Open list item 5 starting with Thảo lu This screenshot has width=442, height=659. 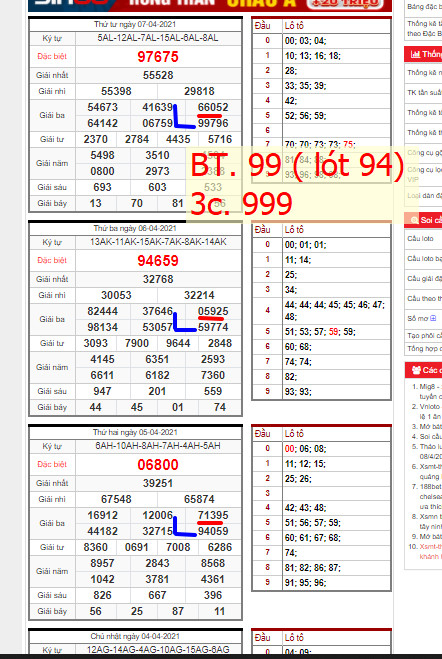(x=430, y=451)
